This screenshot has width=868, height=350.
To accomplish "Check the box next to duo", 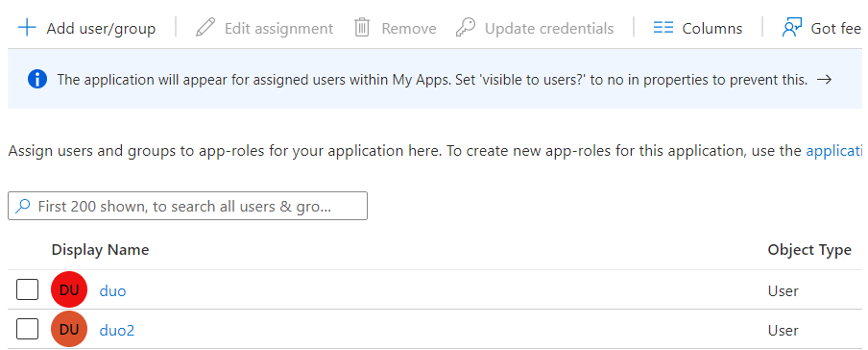I will point(27,289).
